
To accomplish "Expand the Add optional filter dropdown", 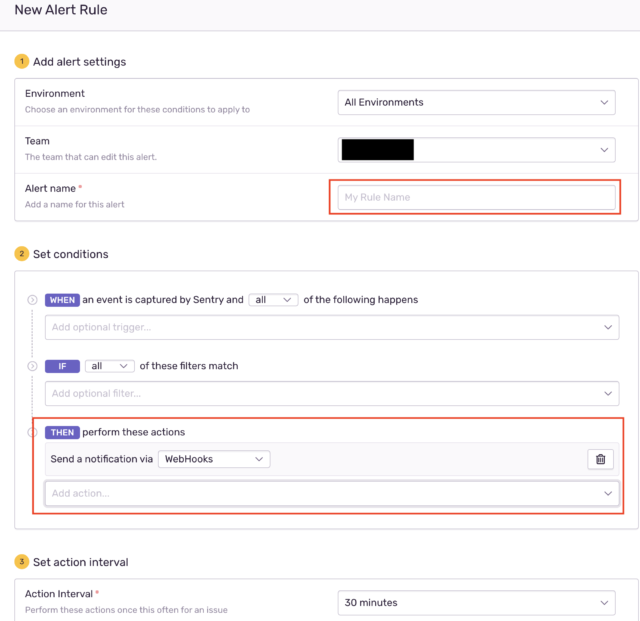I will pos(332,393).
